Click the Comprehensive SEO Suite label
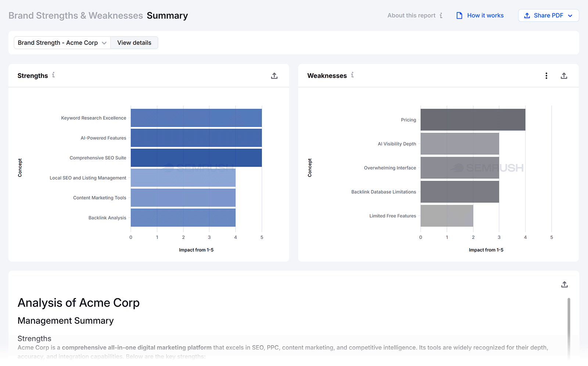 [x=98, y=158]
